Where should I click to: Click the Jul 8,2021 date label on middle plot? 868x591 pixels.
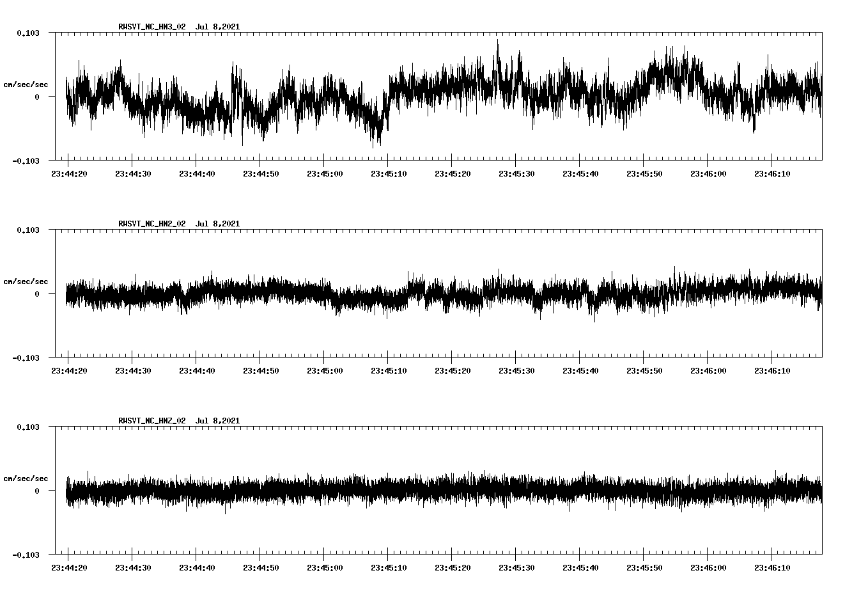pos(219,223)
